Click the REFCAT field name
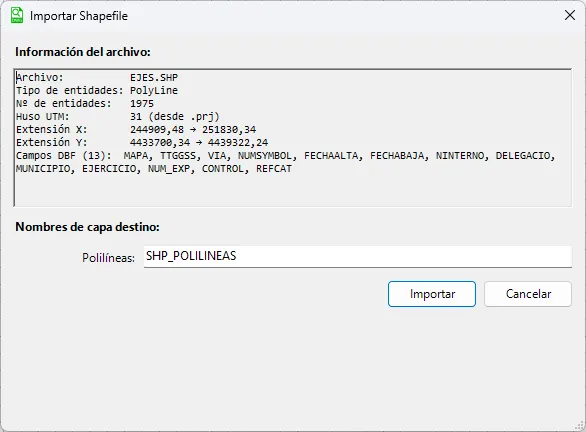Viewport: 586px width, 432px height. click(x=274, y=169)
